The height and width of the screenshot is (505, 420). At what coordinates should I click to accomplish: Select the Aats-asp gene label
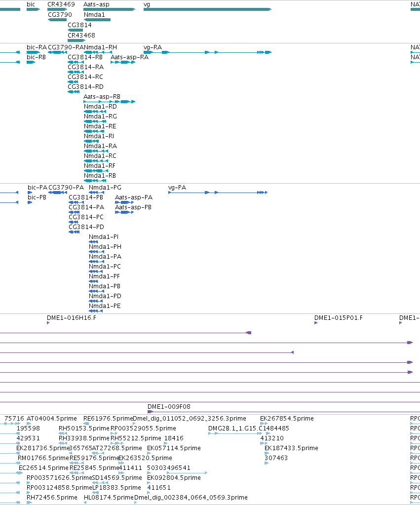[x=96, y=4]
